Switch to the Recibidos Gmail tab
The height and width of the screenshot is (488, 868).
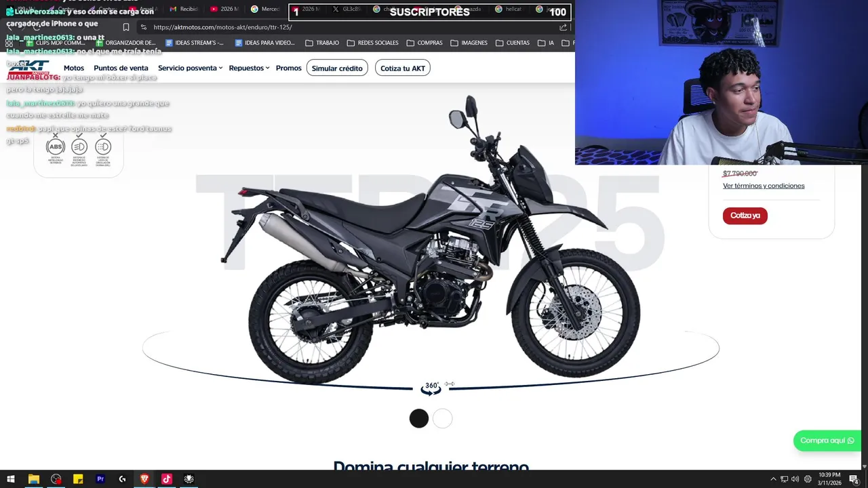184,9
